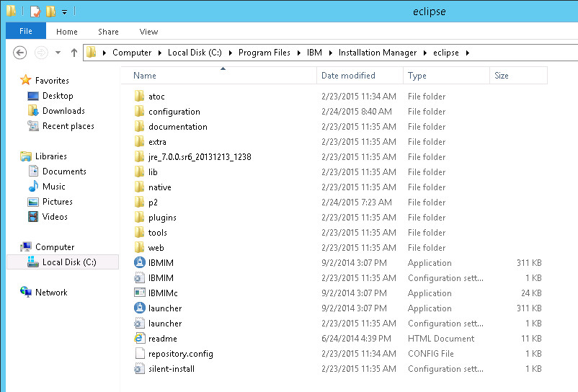Select the launcher application icon
The height and width of the screenshot is (392, 578).
point(139,308)
